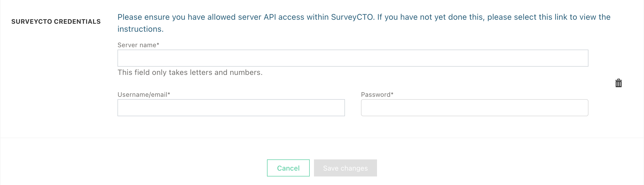Remove this credential set using the bin icon
Viewport: 644px width, 185px height.
point(618,83)
